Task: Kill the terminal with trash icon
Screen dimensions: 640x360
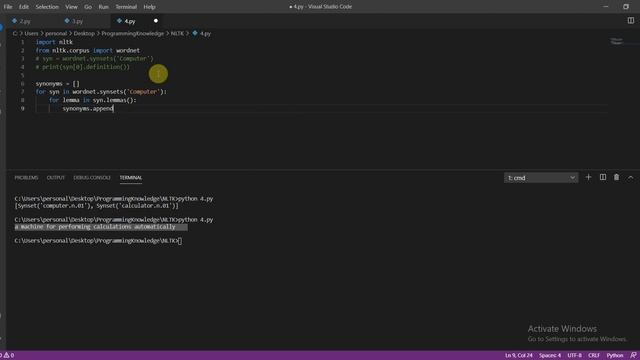Action: (x=616, y=177)
